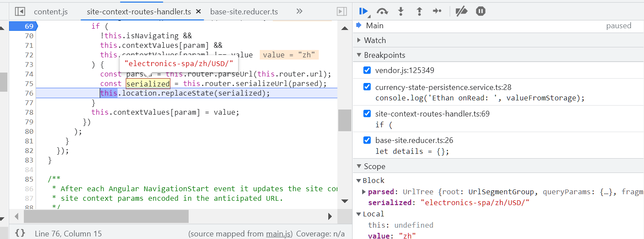Expand the parsed UrlTree variable
644x239 pixels.
click(364, 192)
